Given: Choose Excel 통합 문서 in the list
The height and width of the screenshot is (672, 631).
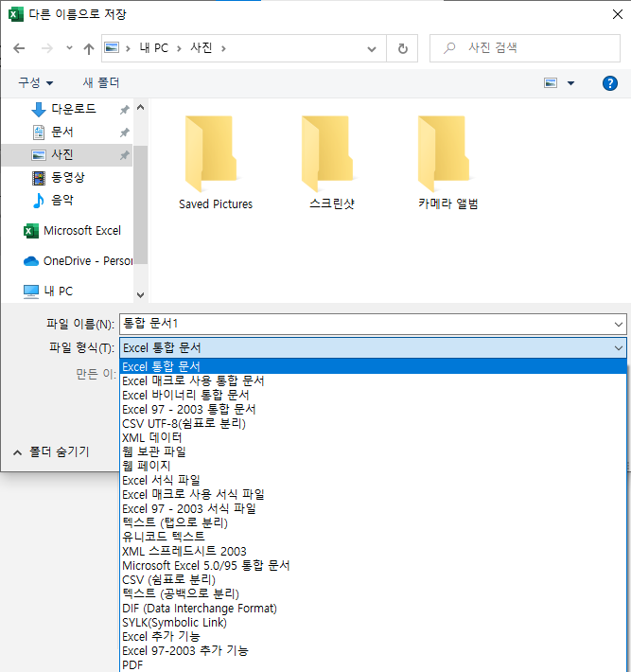Looking at the screenshot, I should tap(373, 367).
